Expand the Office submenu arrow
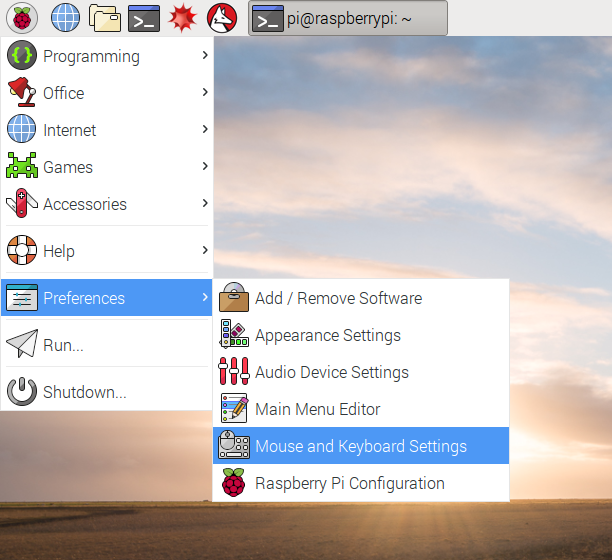Screen dimensions: 612x560 [x=205, y=92]
